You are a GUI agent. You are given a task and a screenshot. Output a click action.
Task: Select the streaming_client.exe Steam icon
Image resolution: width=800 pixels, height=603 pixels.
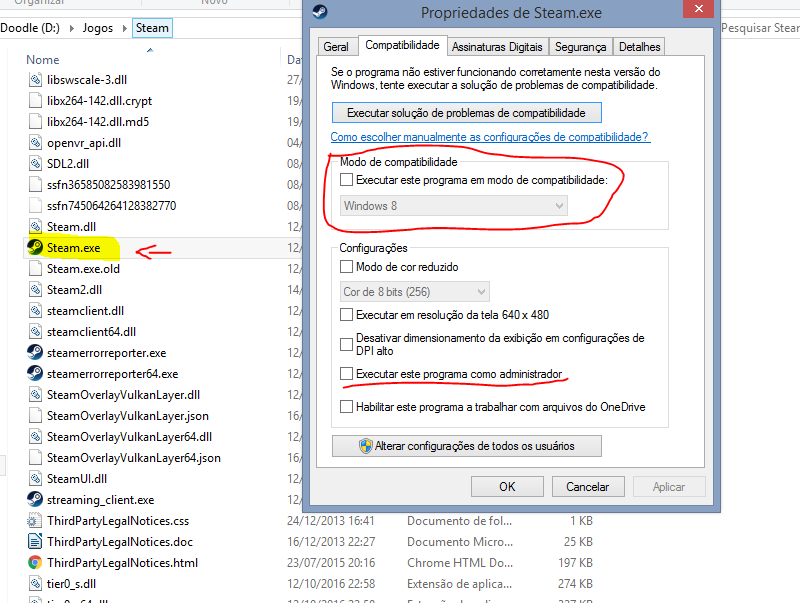coord(35,499)
